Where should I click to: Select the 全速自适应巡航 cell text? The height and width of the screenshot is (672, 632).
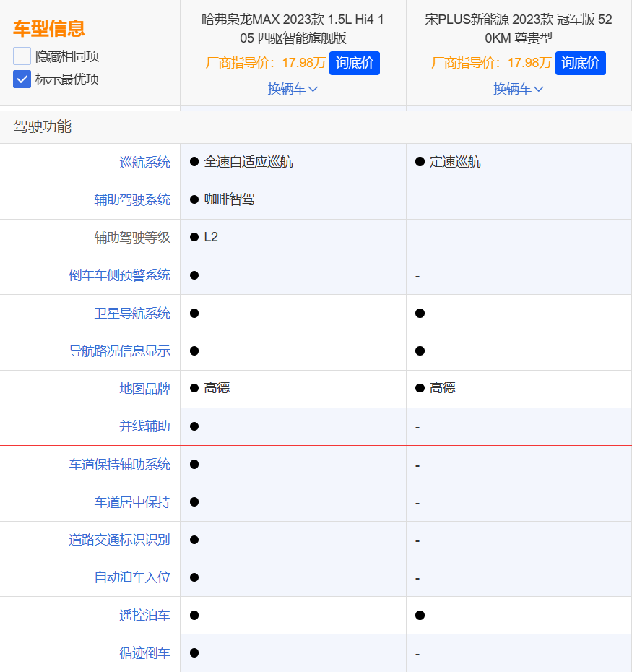click(x=248, y=162)
